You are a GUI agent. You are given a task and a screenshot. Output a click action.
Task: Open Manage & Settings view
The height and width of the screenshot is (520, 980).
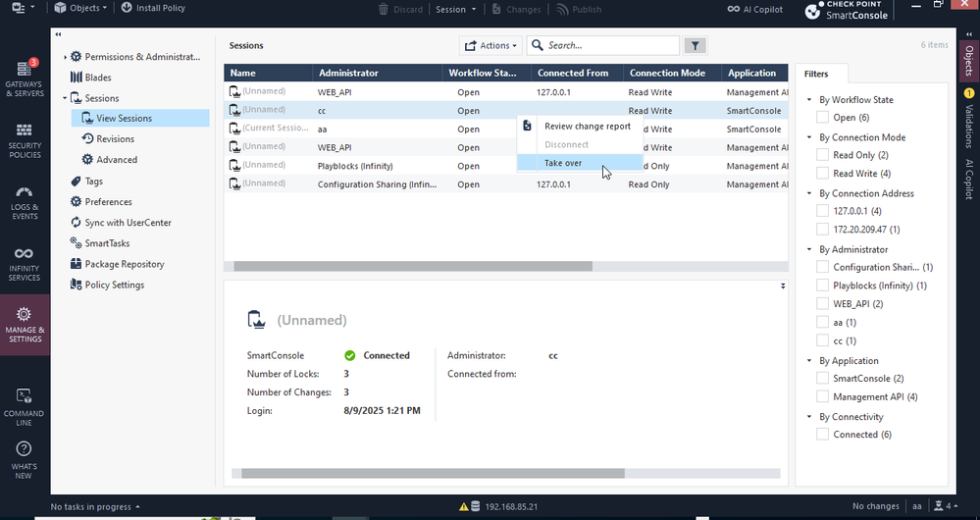[25, 325]
